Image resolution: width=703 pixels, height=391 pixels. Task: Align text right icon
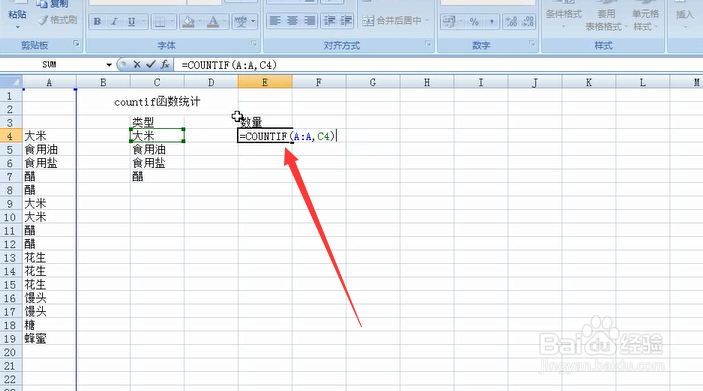(309, 21)
